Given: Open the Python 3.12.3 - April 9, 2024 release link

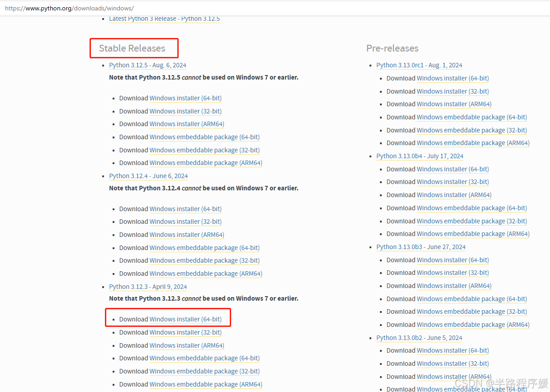Looking at the screenshot, I should [148, 287].
